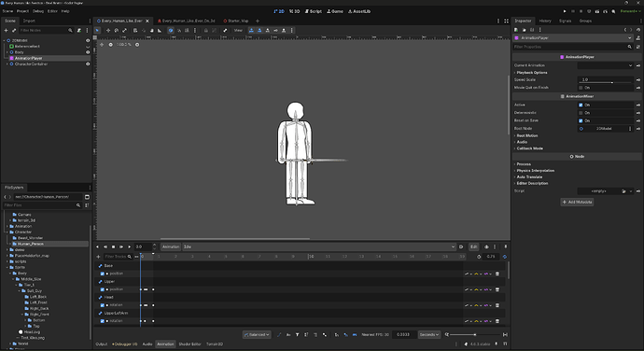This screenshot has width=644, height=351.
Task: Click the fit timeline to window icon
Action: pyautogui.click(x=505, y=334)
